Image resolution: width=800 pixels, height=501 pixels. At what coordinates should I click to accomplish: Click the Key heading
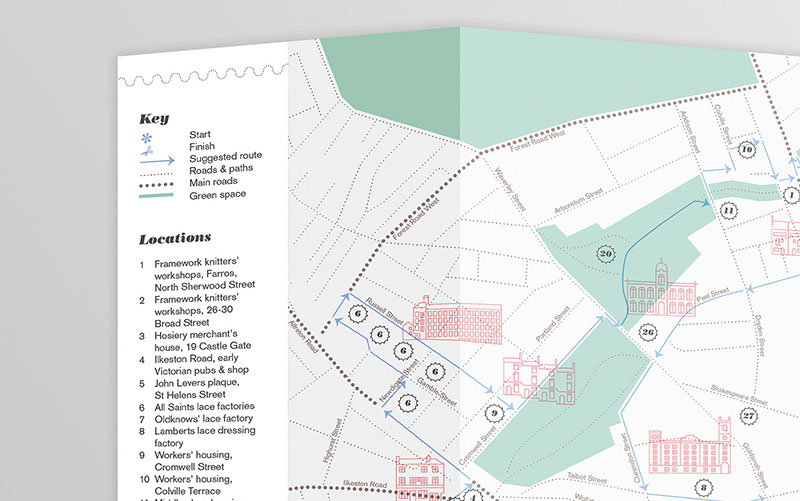154,118
